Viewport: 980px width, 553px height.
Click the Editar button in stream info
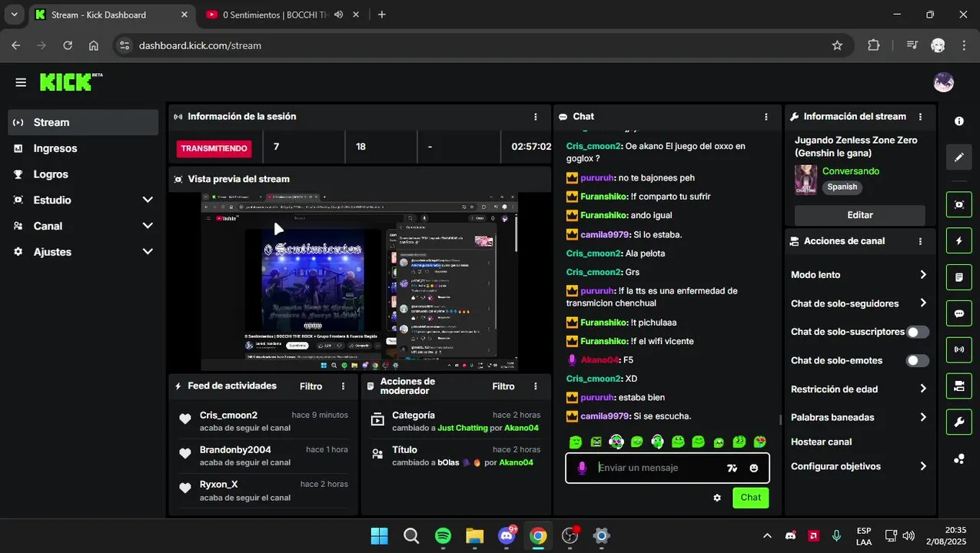click(859, 215)
